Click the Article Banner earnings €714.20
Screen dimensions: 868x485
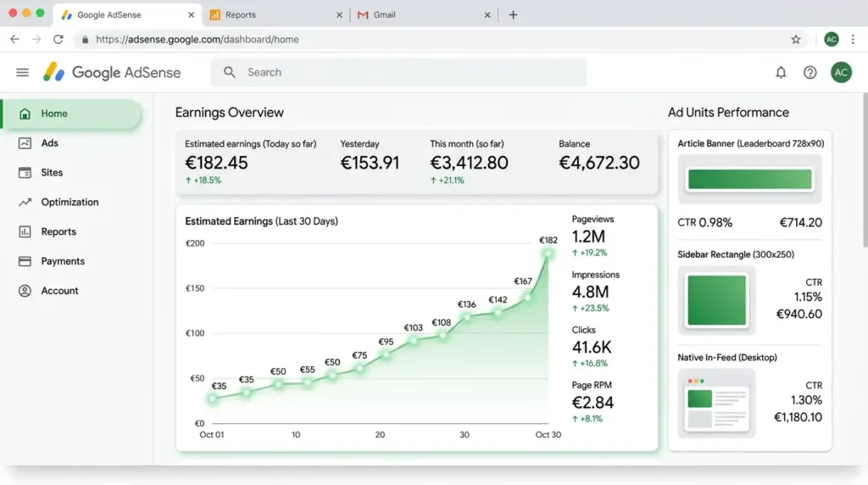click(801, 222)
